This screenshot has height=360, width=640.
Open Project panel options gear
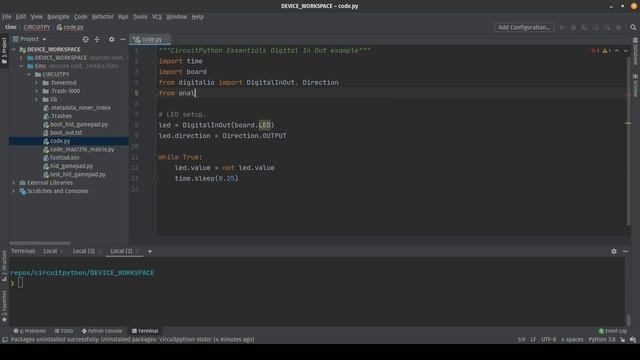[x=111, y=39]
